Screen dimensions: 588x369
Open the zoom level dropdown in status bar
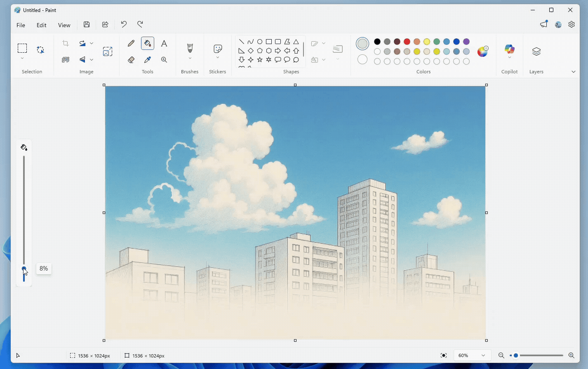(x=472, y=355)
